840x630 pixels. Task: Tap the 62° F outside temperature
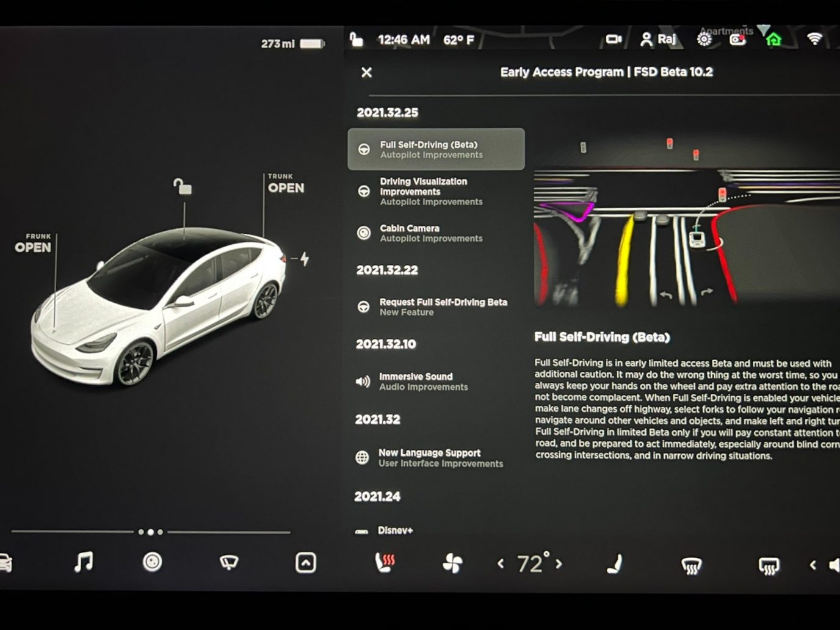[x=458, y=40]
